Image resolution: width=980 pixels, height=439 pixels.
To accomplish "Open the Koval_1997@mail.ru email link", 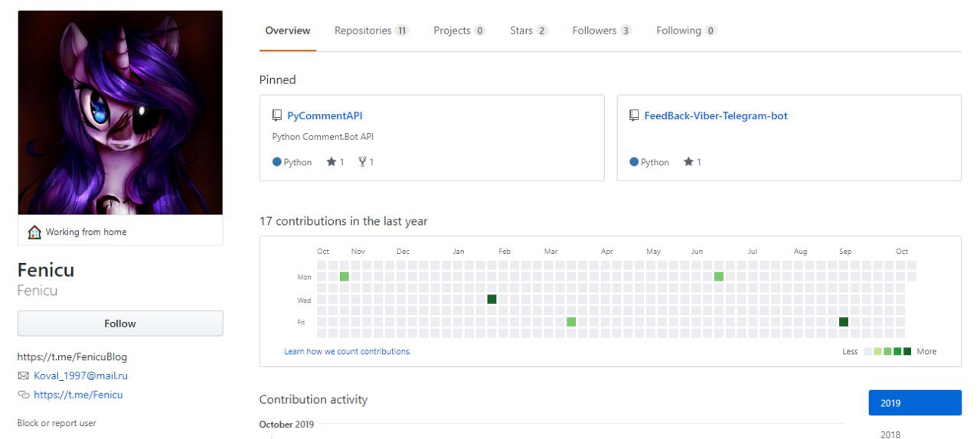I will coord(80,376).
